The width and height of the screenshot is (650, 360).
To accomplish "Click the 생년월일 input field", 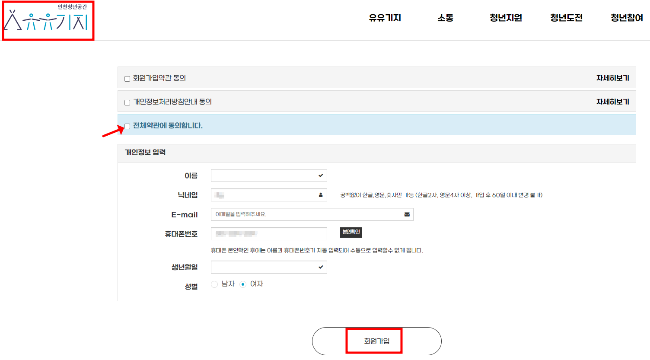I will point(269,267).
